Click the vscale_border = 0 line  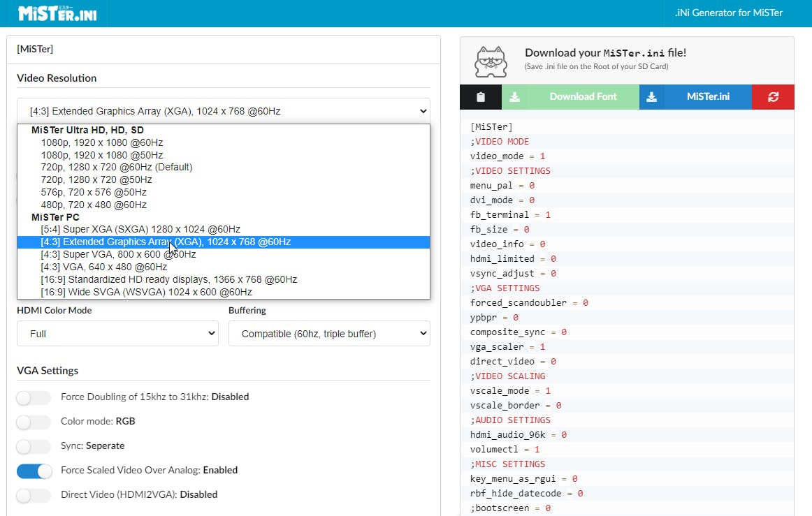click(627, 405)
